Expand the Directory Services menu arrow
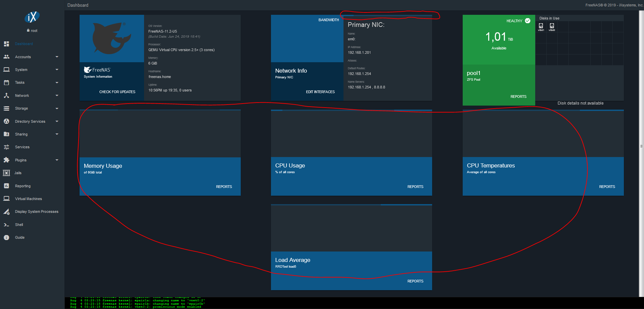 57,121
